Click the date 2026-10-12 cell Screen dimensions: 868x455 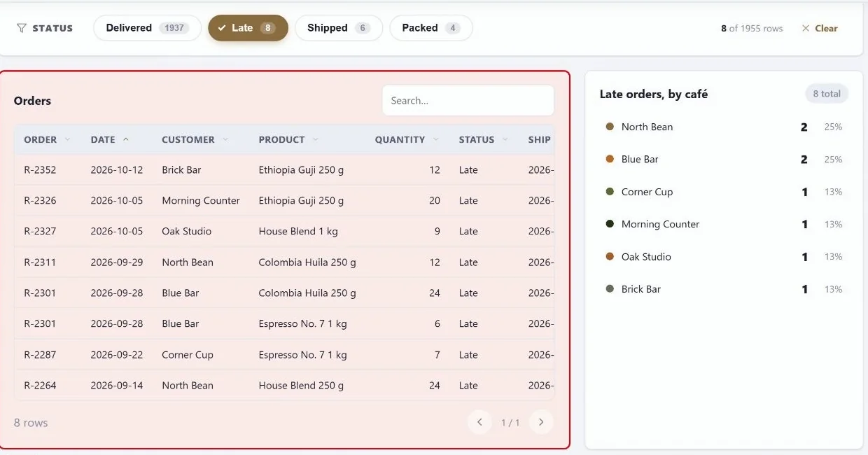coord(117,170)
